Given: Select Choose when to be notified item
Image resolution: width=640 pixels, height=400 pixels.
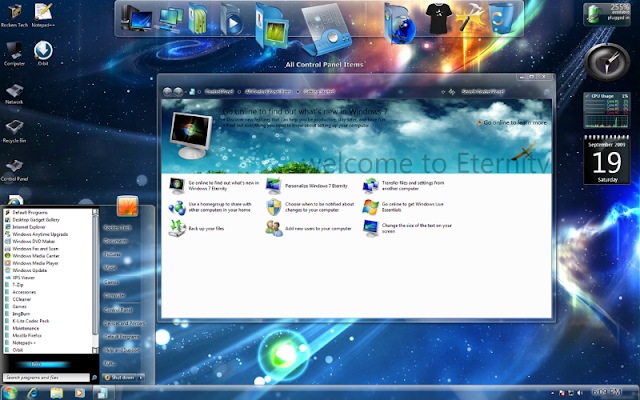Looking at the screenshot, I should click(310, 207).
